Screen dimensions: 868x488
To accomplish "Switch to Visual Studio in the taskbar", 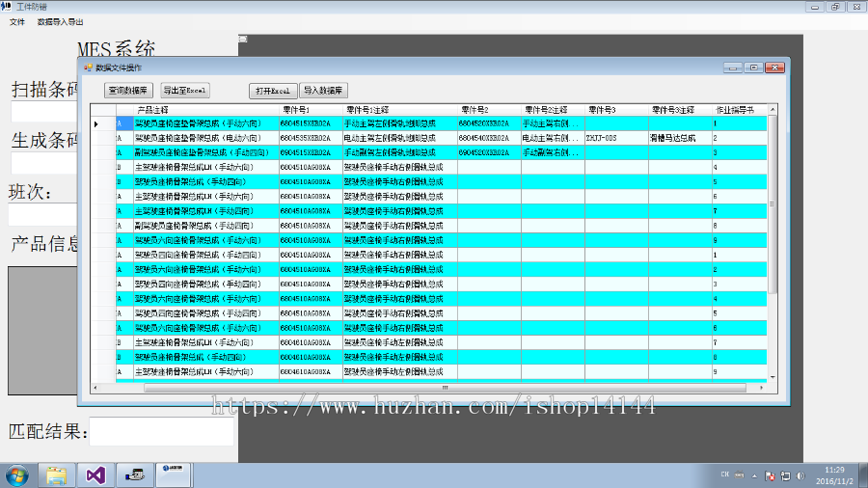I will pyautogui.click(x=95, y=474).
